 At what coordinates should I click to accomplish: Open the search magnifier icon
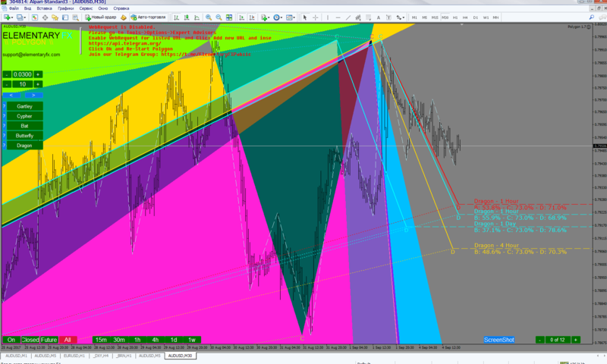[x=592, y=17]
